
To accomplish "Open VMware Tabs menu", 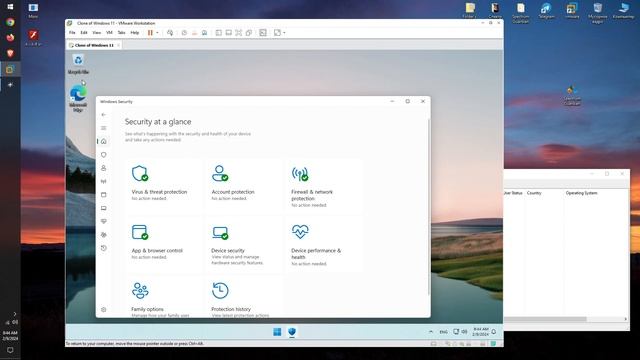I will coord(122,33).
